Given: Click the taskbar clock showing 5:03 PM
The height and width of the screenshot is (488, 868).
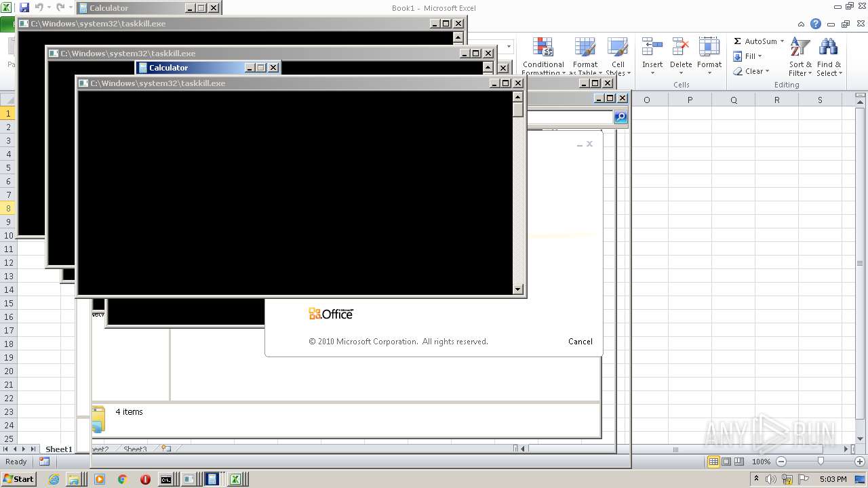Looking at the screenshot, I should 833,479.
